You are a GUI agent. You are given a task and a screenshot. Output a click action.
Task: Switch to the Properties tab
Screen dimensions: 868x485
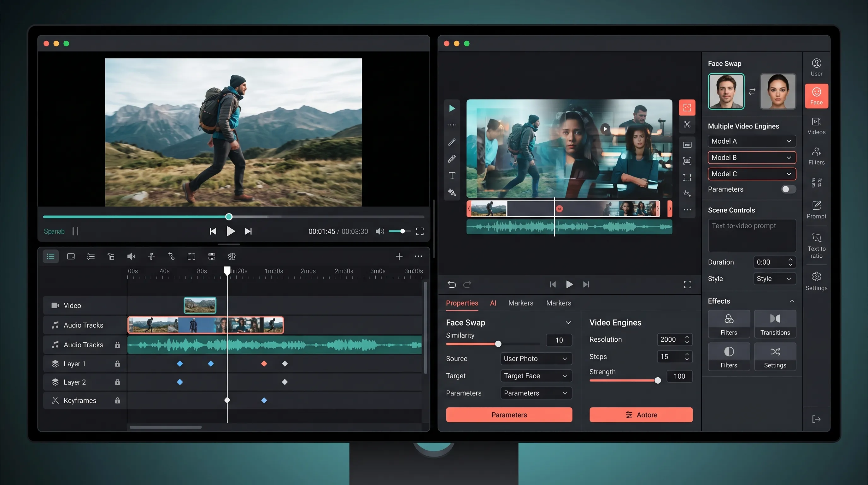[462, 303]
